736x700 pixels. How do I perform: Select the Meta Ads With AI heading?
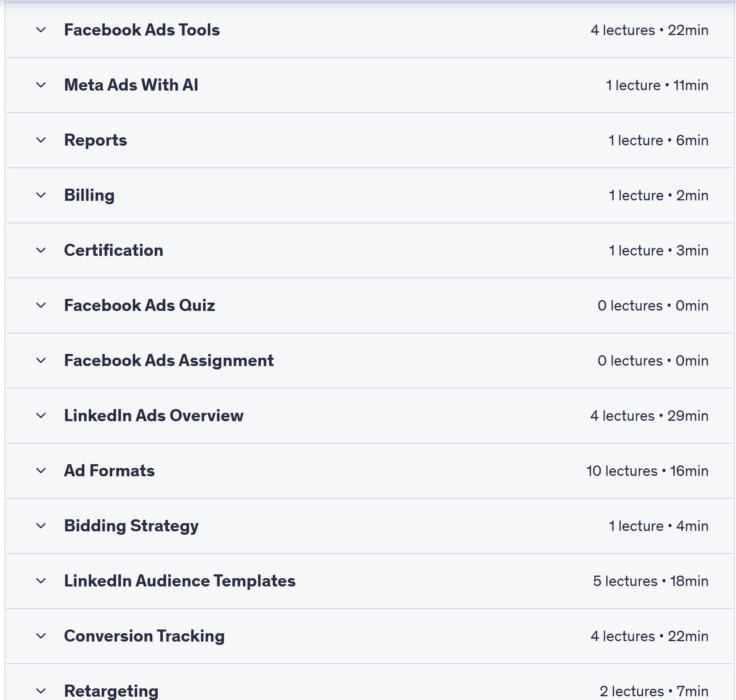131,85
